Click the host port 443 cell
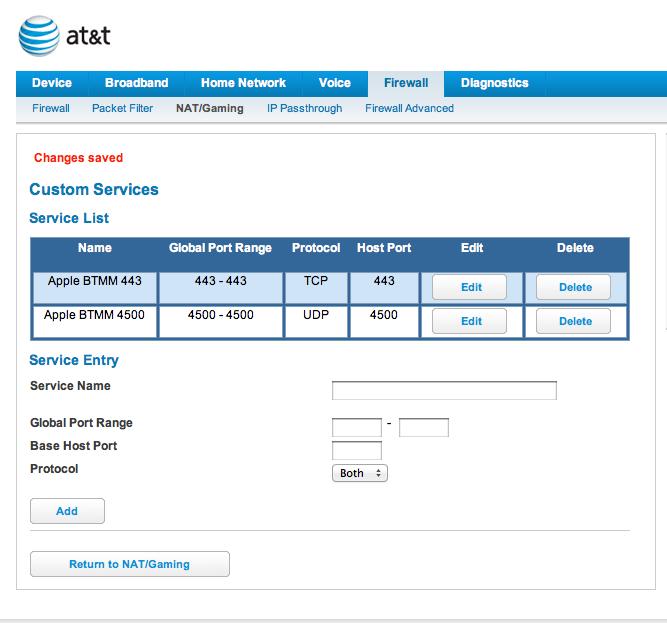 [384, 288]
